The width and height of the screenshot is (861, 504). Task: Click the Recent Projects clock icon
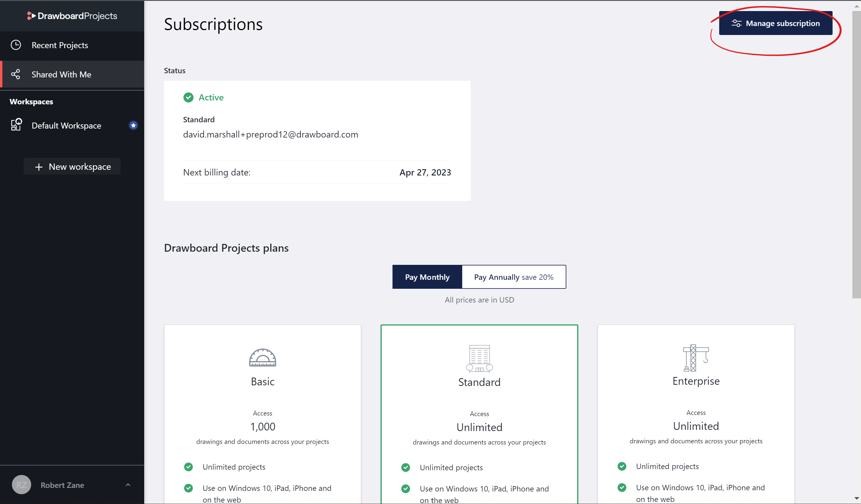16,45
